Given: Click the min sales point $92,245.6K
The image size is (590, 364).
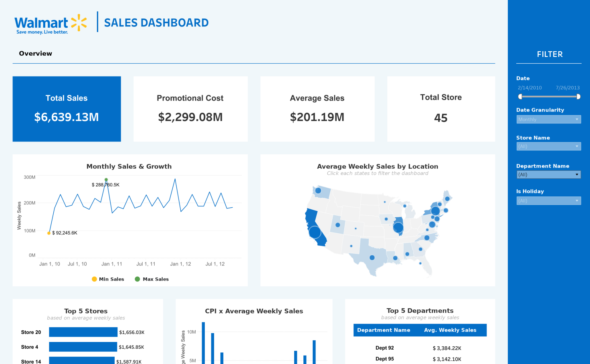Looking at the screenshot, I should click(49, 233).
